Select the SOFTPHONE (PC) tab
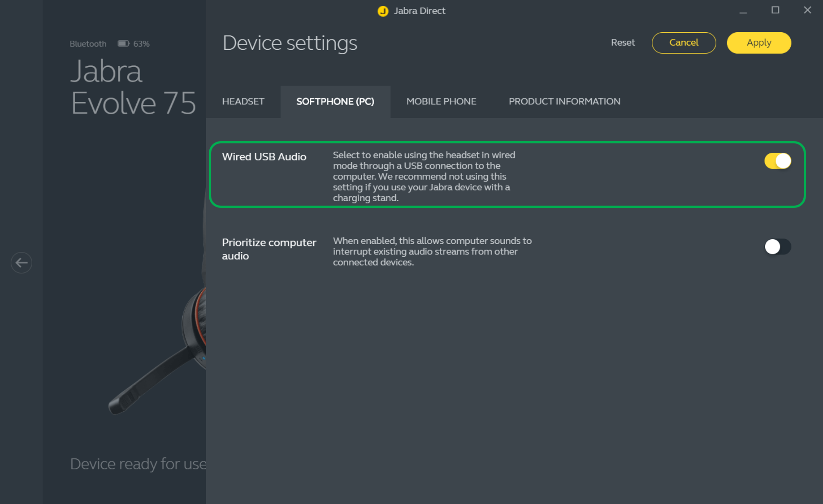The width and height of the screenshot is (823, 504). (335, 102)
